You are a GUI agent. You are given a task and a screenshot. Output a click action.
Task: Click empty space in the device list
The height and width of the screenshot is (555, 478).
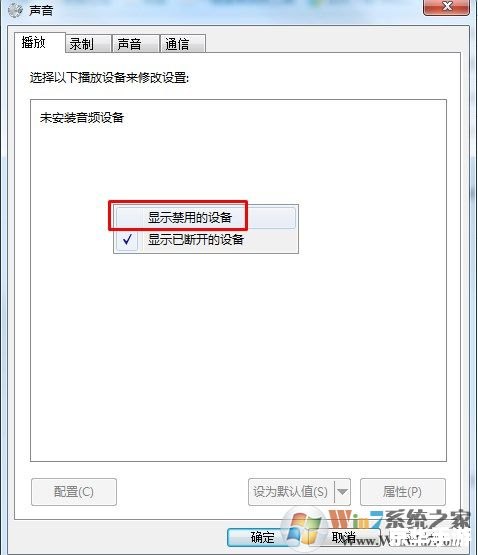pos(238,354)
